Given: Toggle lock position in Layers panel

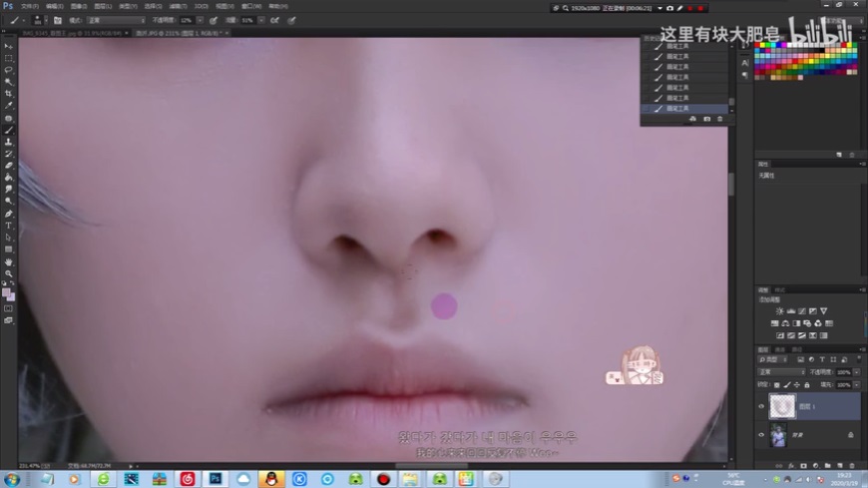Looking at the screenshot, I should click(796, 385).
